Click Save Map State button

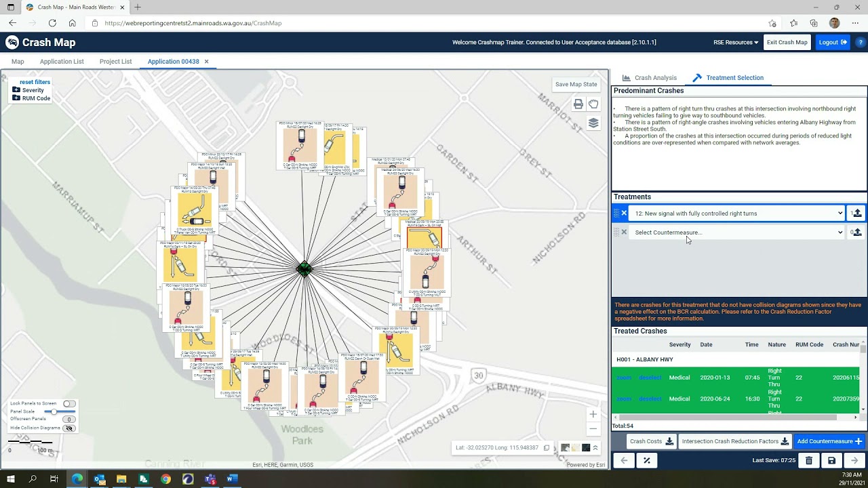(576, 85)
